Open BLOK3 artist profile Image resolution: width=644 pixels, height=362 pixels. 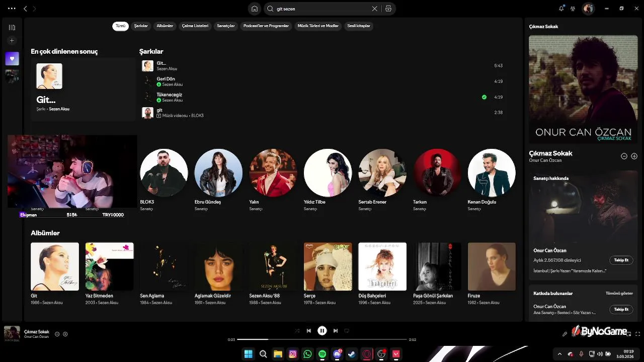click(164, 172)
